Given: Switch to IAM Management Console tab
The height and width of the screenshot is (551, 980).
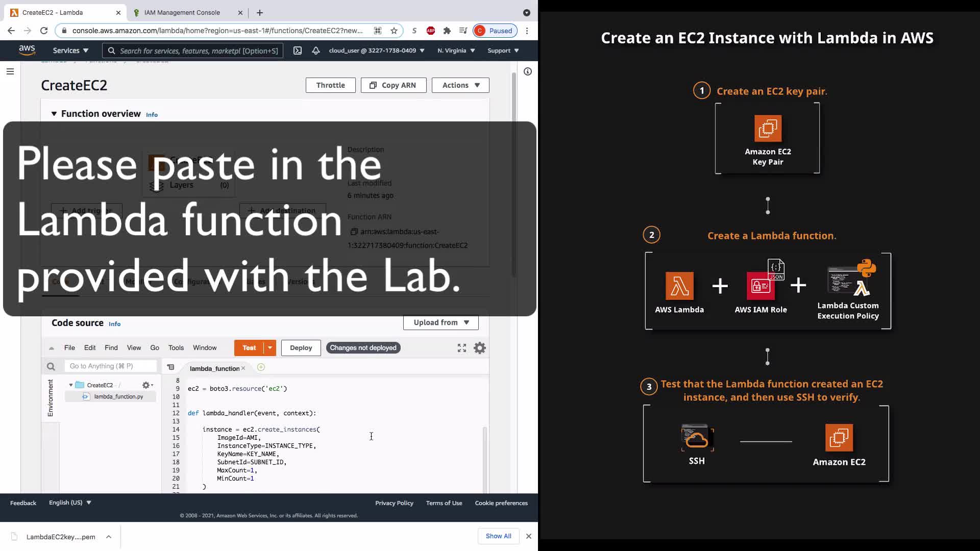Looking at the screenshot, I should coord(182,13).
